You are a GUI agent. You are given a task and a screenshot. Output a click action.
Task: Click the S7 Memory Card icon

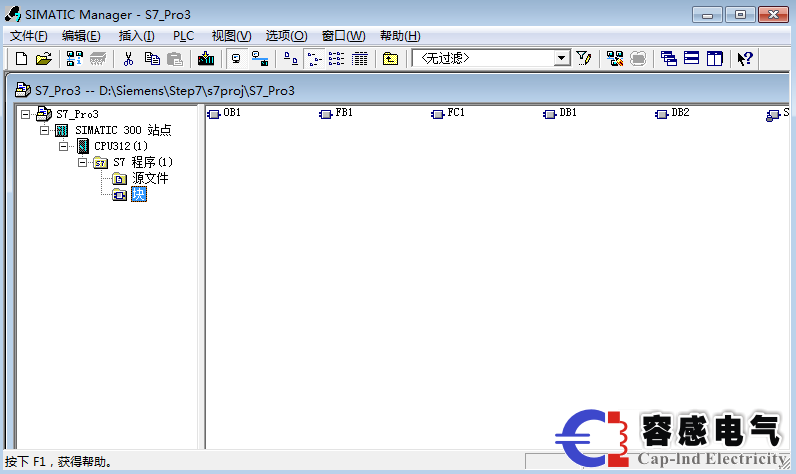point(98,59)
